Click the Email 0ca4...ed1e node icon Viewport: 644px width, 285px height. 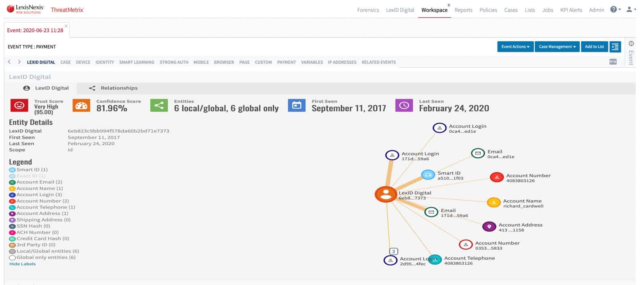point(478,153)
